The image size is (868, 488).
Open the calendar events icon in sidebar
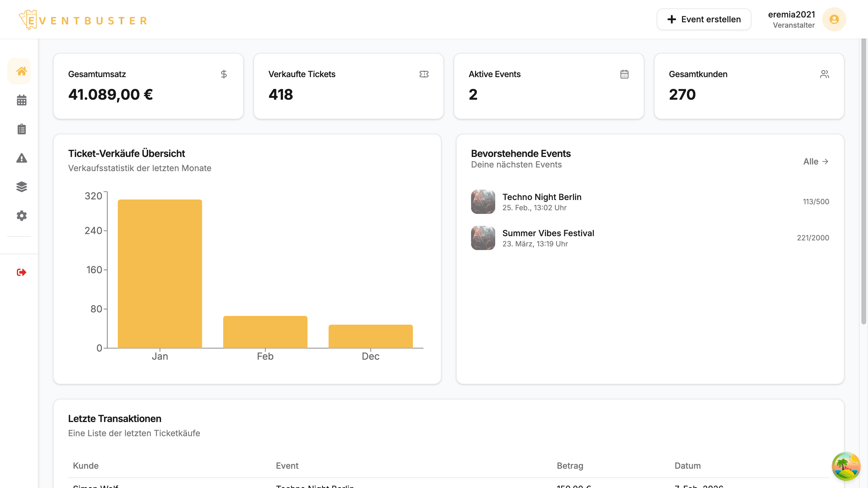21,100
